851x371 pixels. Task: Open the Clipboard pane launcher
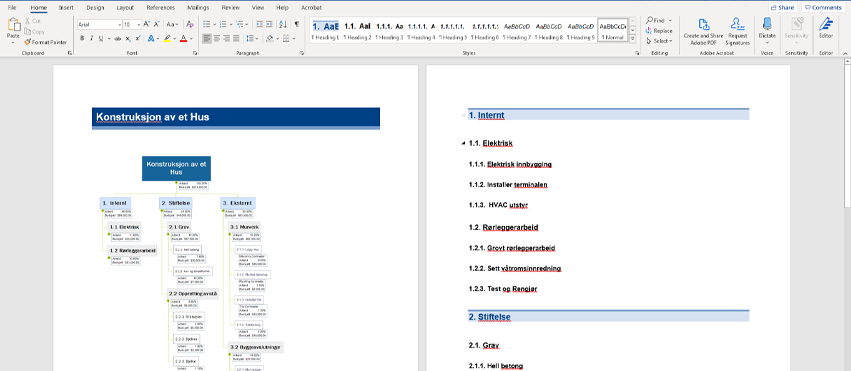coord(69,53)
